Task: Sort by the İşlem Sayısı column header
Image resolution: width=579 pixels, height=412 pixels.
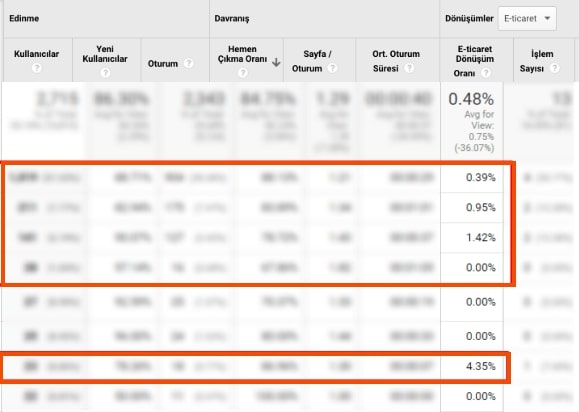Action: coord(538,61)
